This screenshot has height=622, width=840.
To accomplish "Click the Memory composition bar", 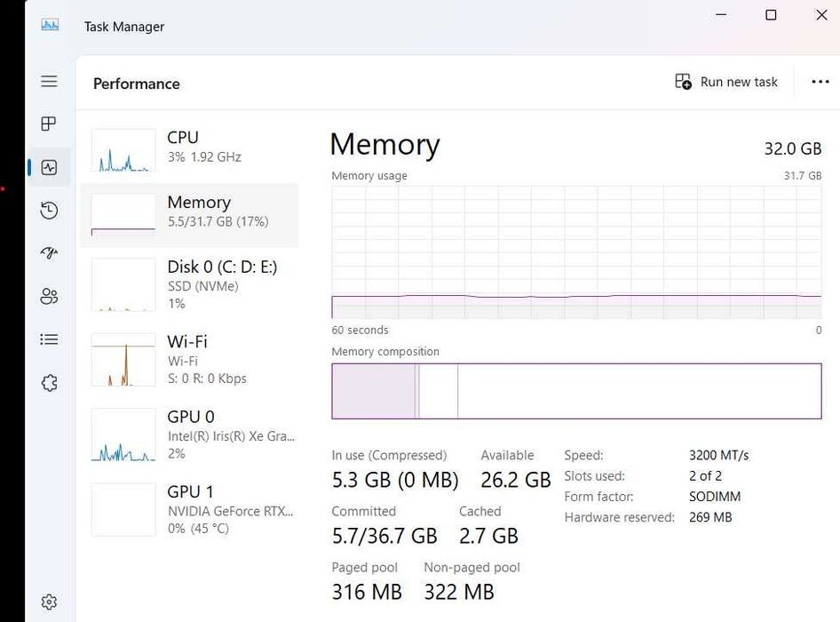I will coord(576,391).
